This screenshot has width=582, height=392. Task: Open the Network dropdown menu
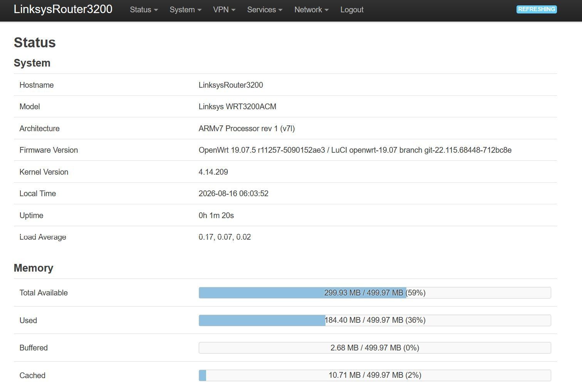pyautogui.click(x=311, y=10)
